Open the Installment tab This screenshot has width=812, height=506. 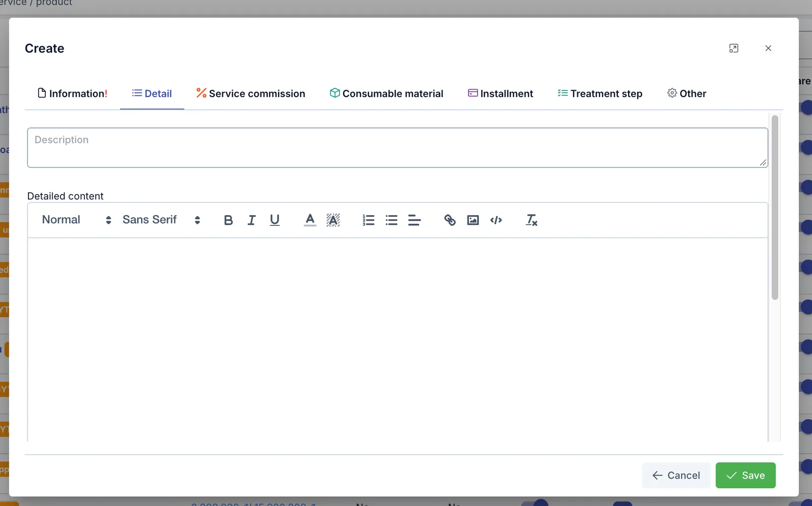pos(500,93)
